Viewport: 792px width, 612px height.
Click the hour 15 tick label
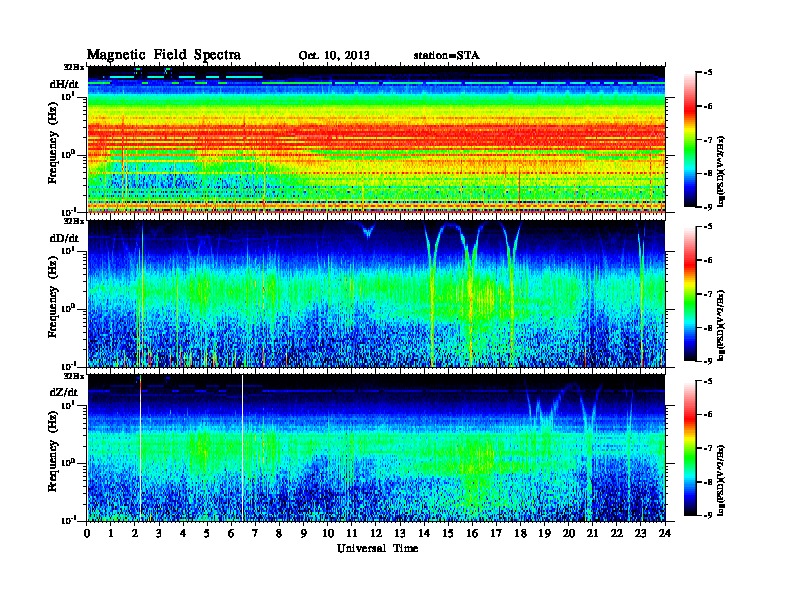448,533
